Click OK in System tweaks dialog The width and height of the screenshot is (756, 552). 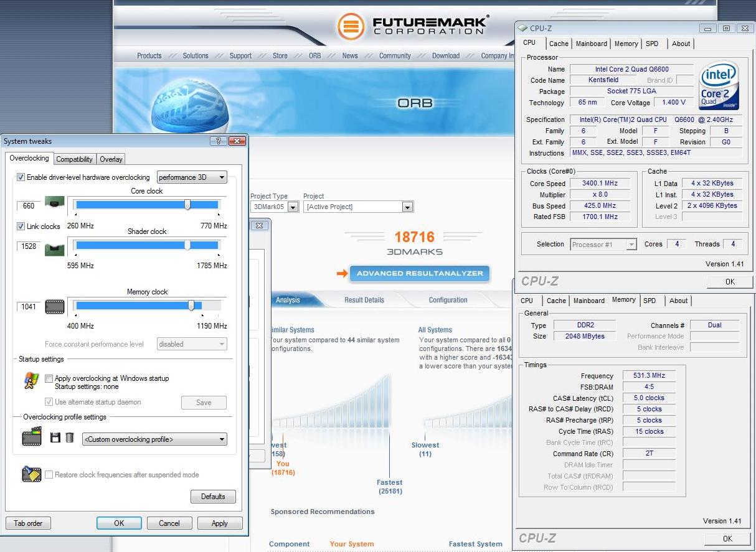pyautogui.click(x=119, y=523)
